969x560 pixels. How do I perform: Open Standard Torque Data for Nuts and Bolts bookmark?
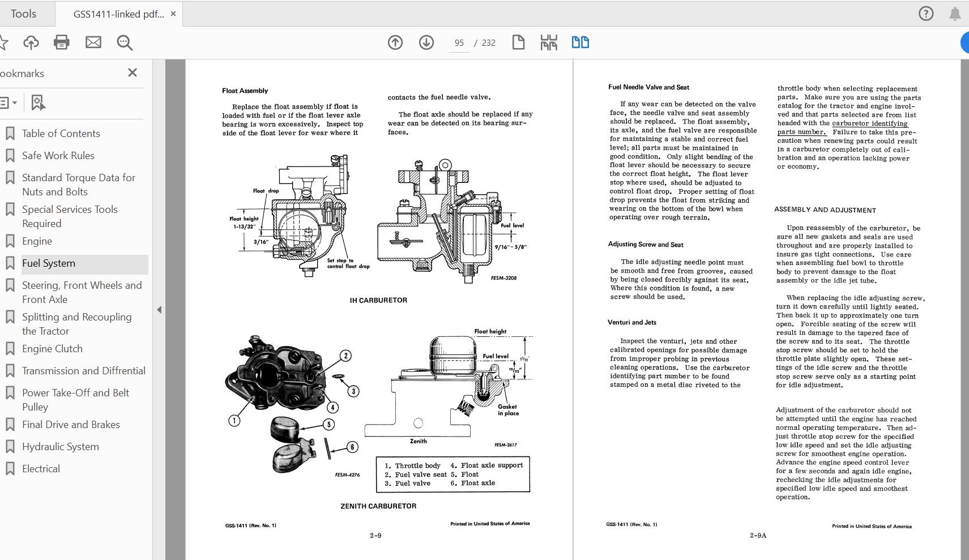click(78, 185)
